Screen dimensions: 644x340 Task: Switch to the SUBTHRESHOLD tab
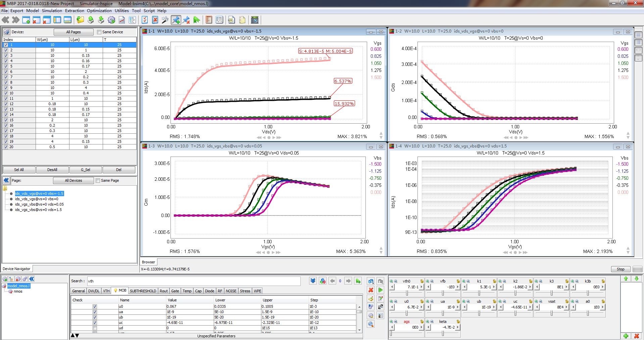[143, 291]
